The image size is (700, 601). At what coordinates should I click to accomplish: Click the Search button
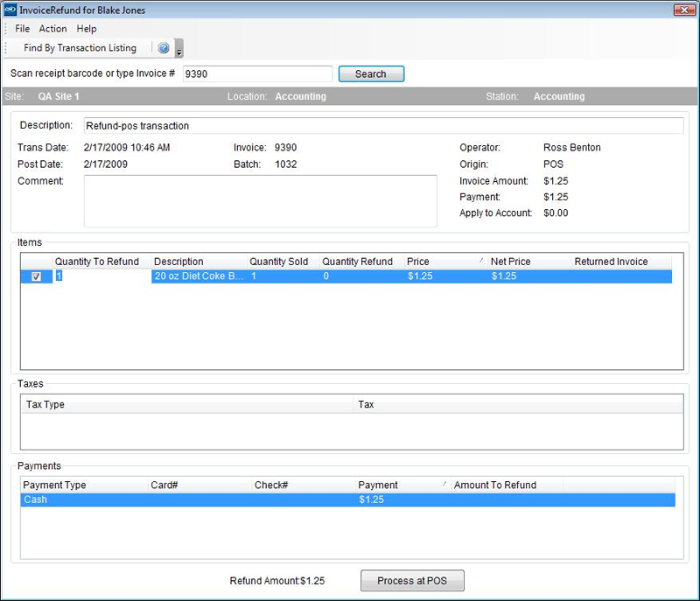[371, 73]
